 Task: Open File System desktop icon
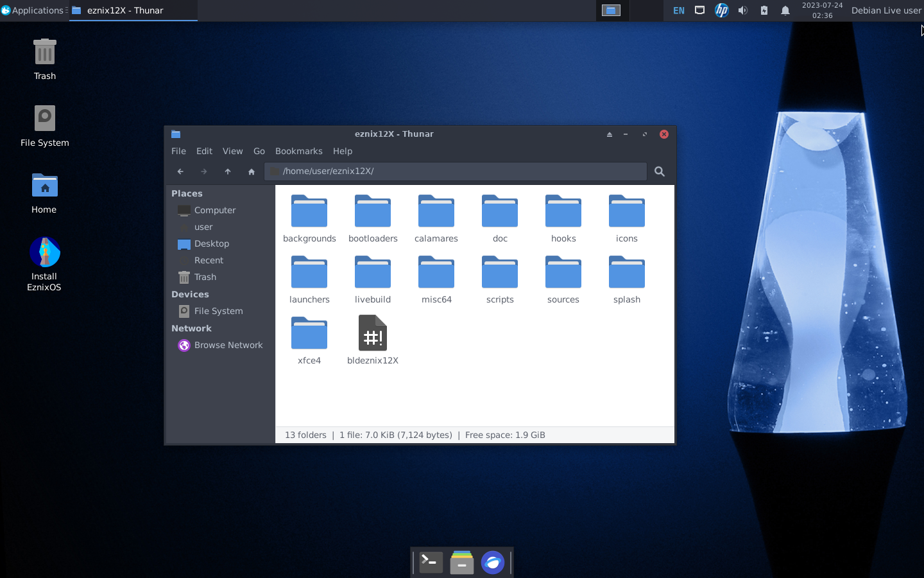[45, 119]
